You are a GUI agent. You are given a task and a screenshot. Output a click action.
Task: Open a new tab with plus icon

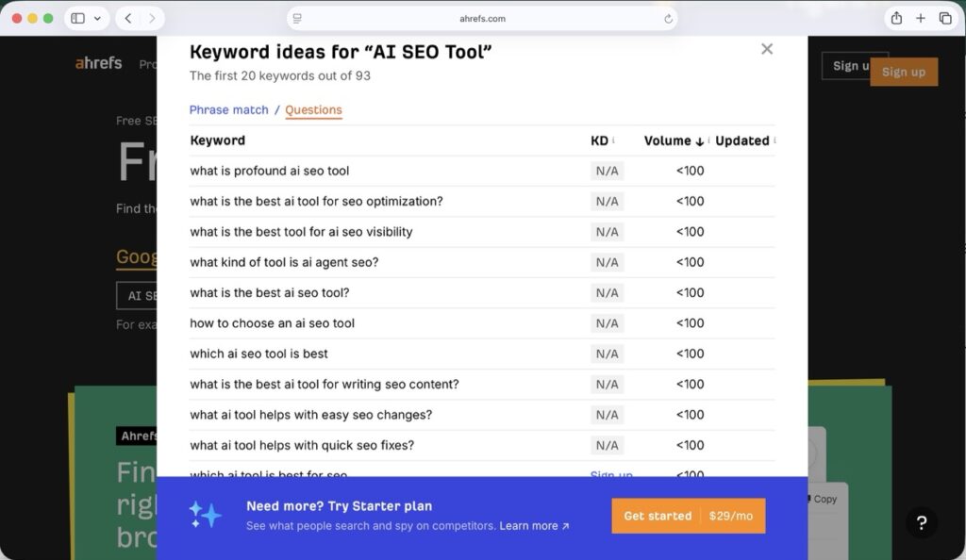[921, 19]
